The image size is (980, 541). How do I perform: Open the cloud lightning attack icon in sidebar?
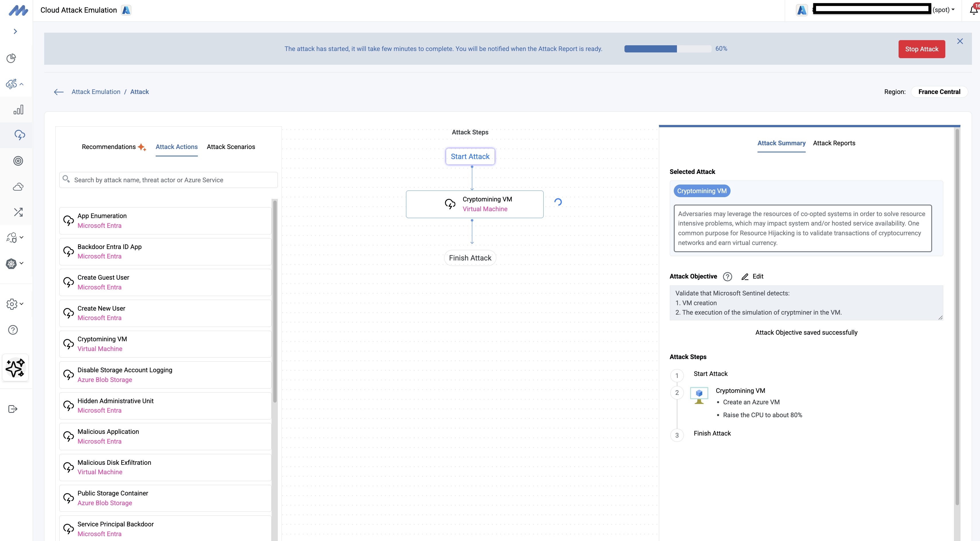20,135
